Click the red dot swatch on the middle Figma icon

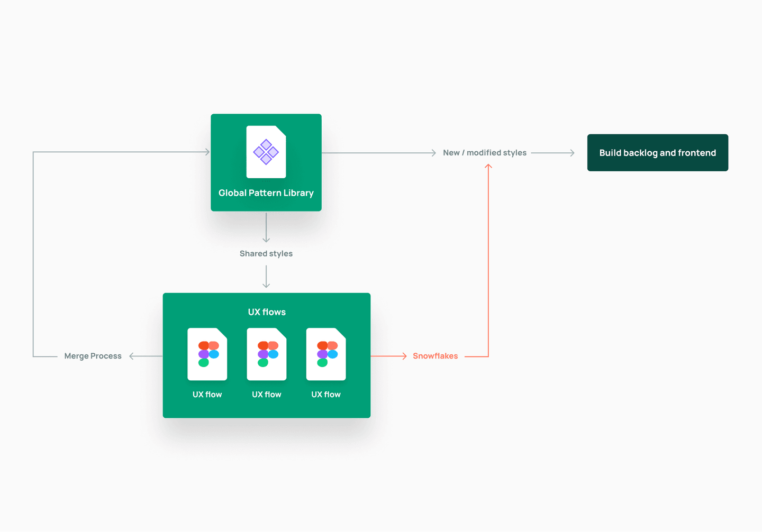click(262, 344)
